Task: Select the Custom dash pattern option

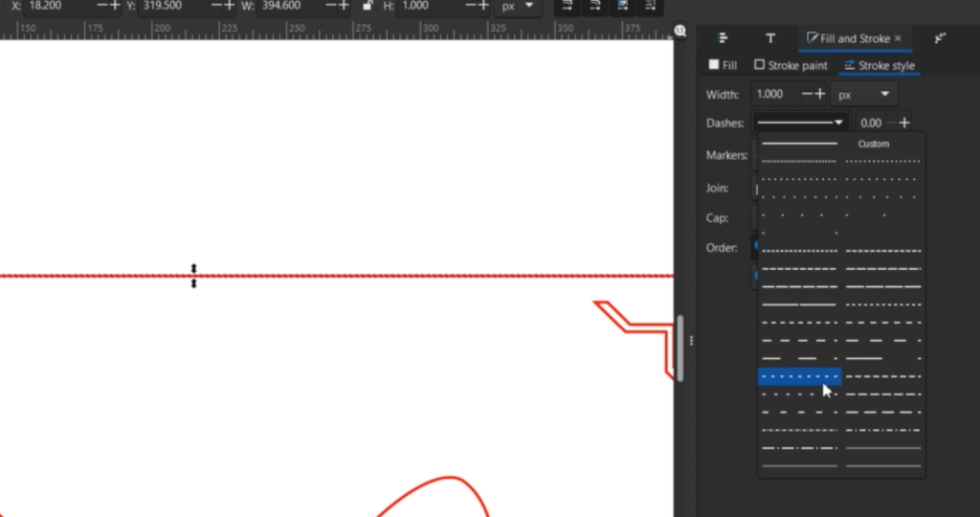Action: pos(873,144)
